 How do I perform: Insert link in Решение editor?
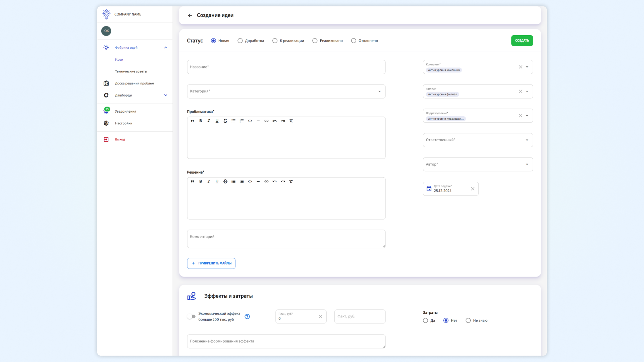266,182
